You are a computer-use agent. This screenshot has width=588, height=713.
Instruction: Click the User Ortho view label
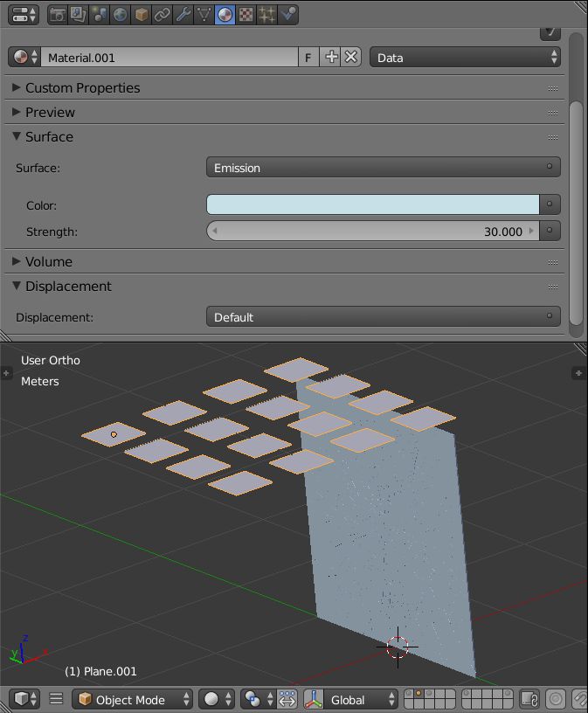(x=51, y=360)
